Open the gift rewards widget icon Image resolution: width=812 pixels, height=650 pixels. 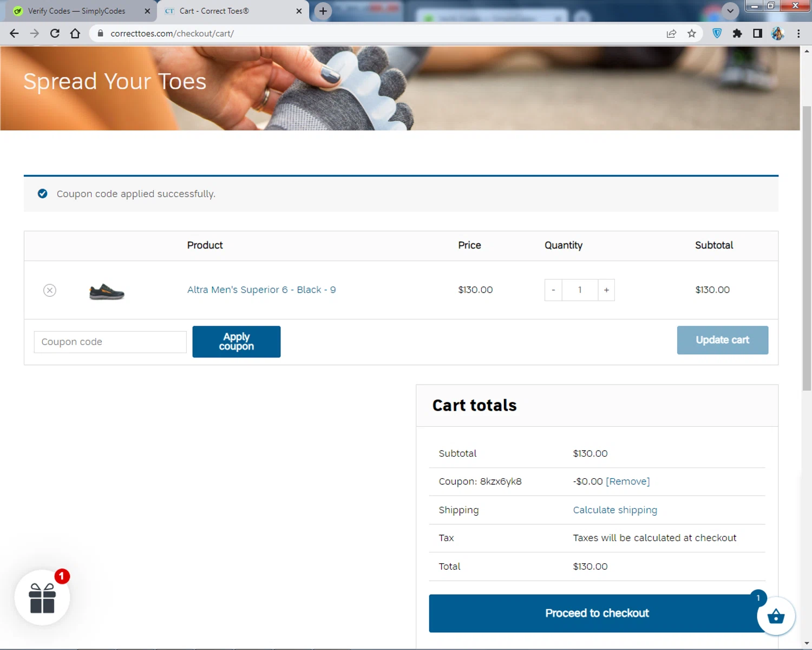42,598
